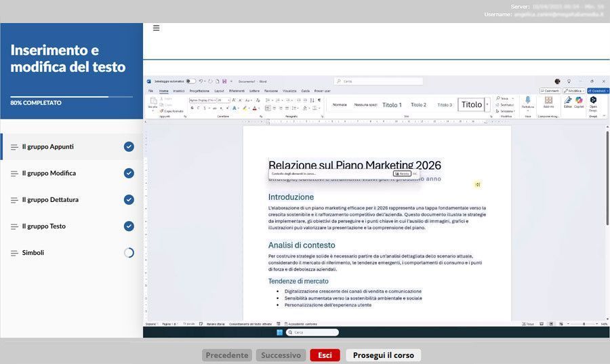Open Copilot from the ribbon
This screenshot has width=610, height=364.
(x=579, y=100)
